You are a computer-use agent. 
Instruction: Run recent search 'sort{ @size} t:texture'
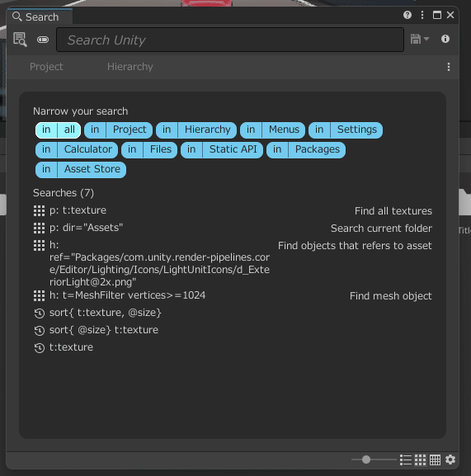[104, 330]
